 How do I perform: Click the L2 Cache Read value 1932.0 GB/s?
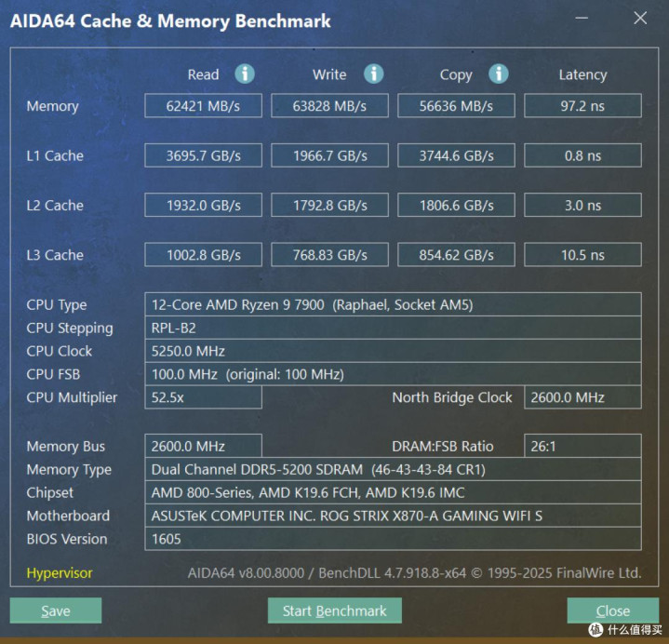203,205
